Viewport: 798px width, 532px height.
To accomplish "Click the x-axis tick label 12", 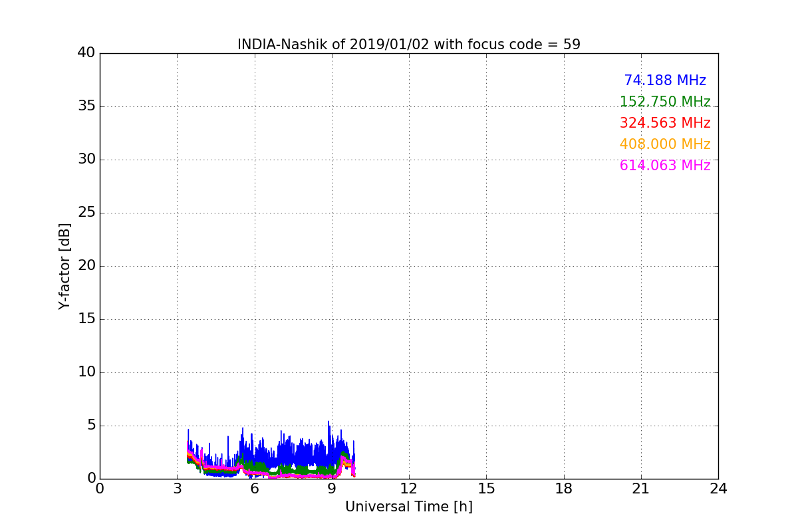I will point(409,489).
